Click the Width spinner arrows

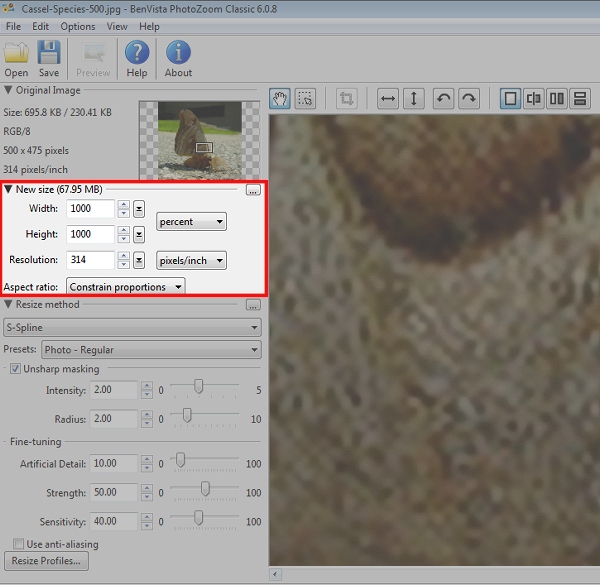pos(123,209)
